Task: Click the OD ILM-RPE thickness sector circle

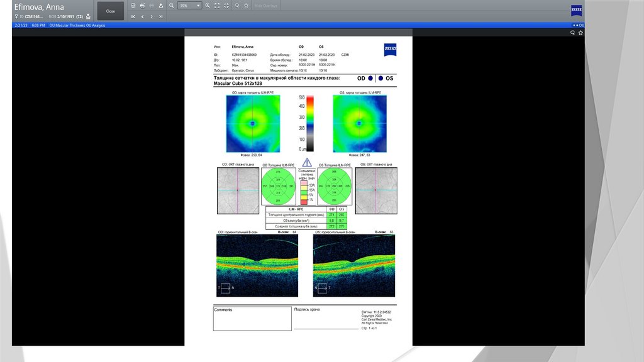Action: click(278, 186)
